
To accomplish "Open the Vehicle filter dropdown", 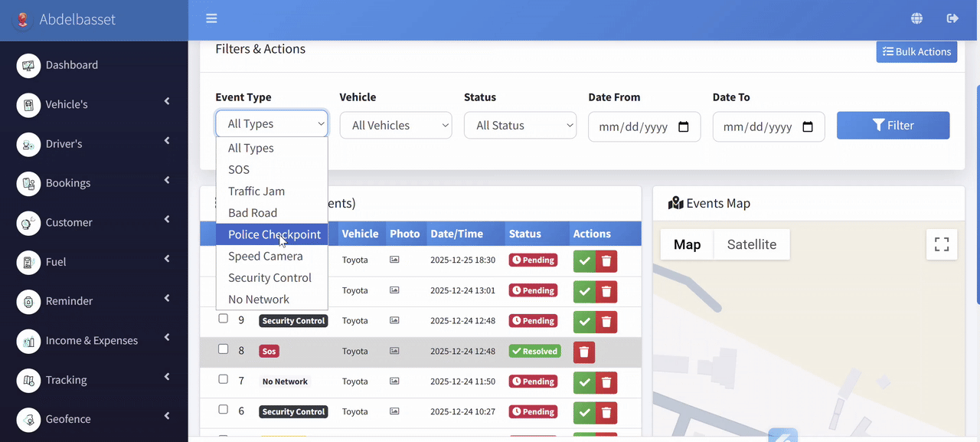I will pyautogui.click(x=396, y=126).
